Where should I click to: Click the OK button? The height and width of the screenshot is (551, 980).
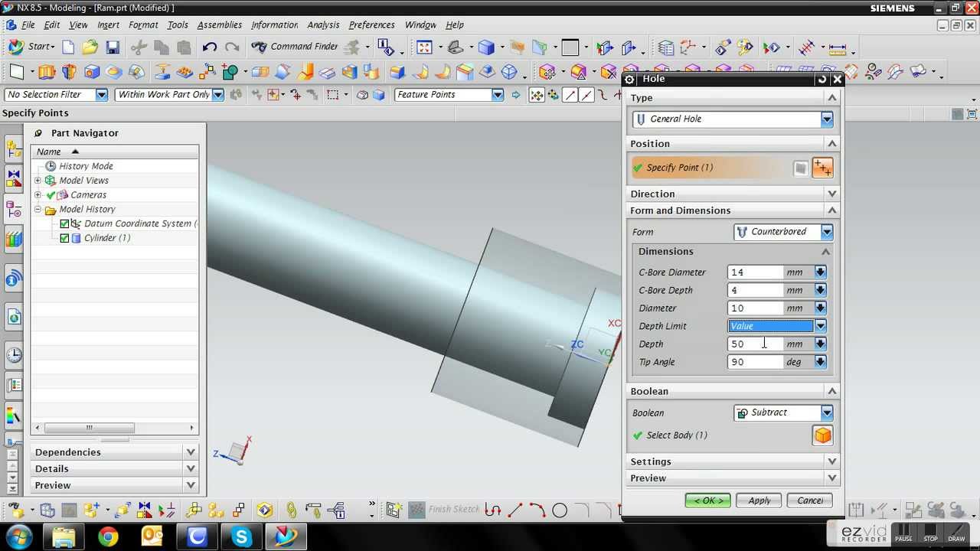707,500
